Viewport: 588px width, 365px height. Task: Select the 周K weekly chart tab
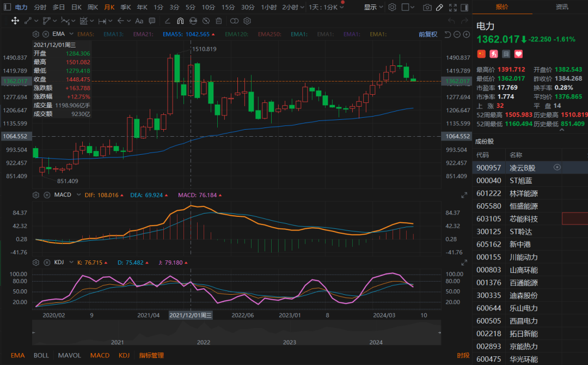coord(93,7)
